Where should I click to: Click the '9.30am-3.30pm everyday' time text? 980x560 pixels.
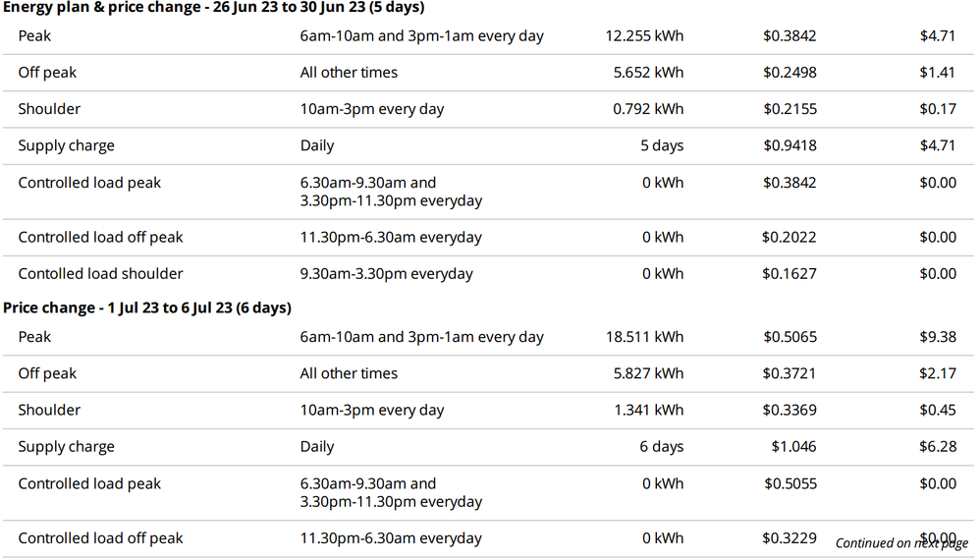pyautogui.click(x=386, y=274)
